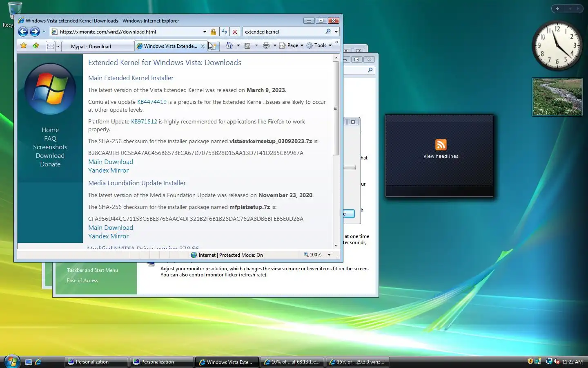Switch to '10% of ...al-68.13.1.e...' download

(x=292, y=362)
